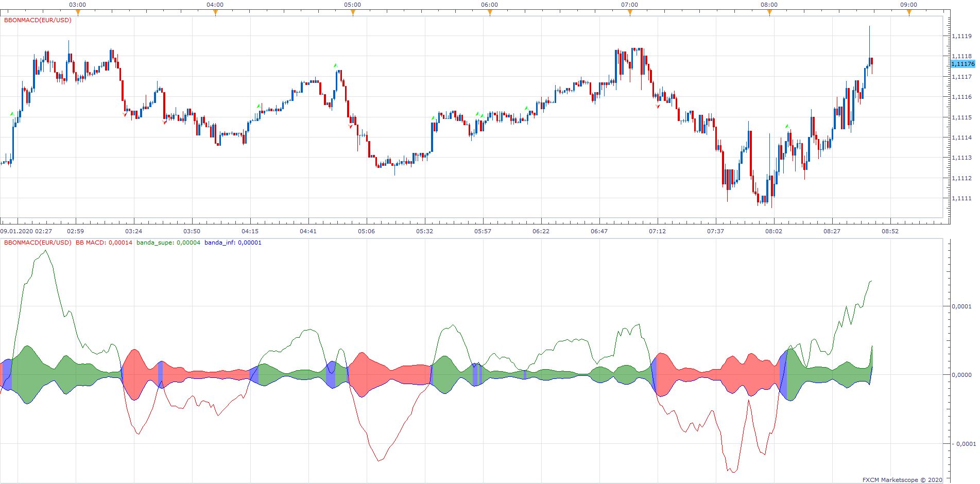980x484 pixels.
Task: Click the 0,0000 indicator axis label
Action: (x=961, y=375)
